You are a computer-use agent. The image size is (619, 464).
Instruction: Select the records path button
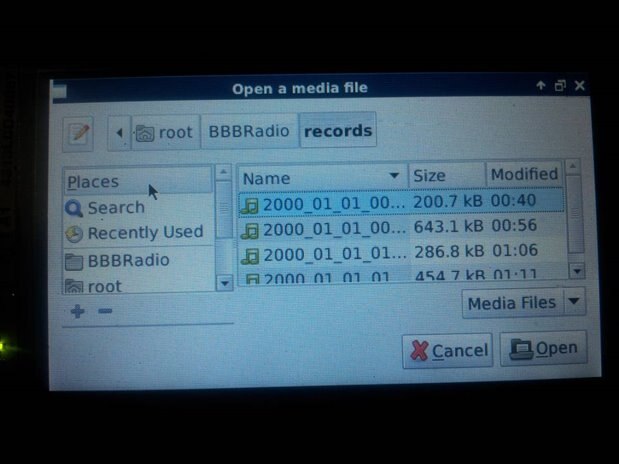pos(338,130)
